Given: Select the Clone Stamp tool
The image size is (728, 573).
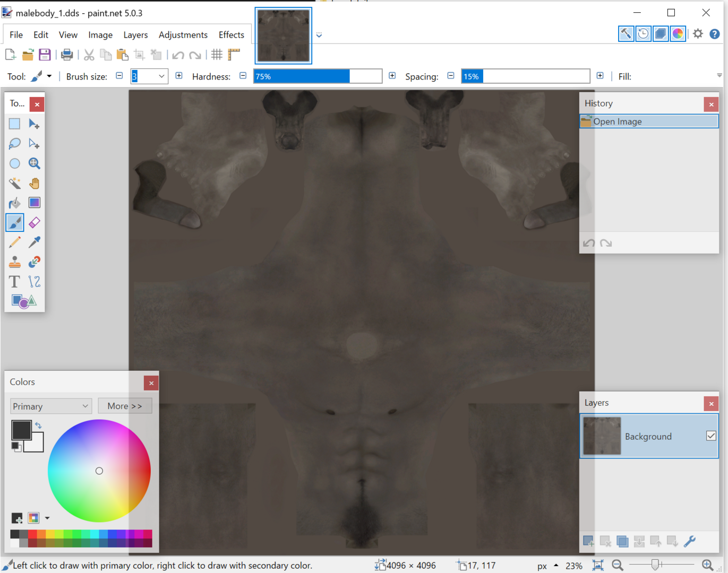Looking at the screenshot, I should tap(14, 262).
